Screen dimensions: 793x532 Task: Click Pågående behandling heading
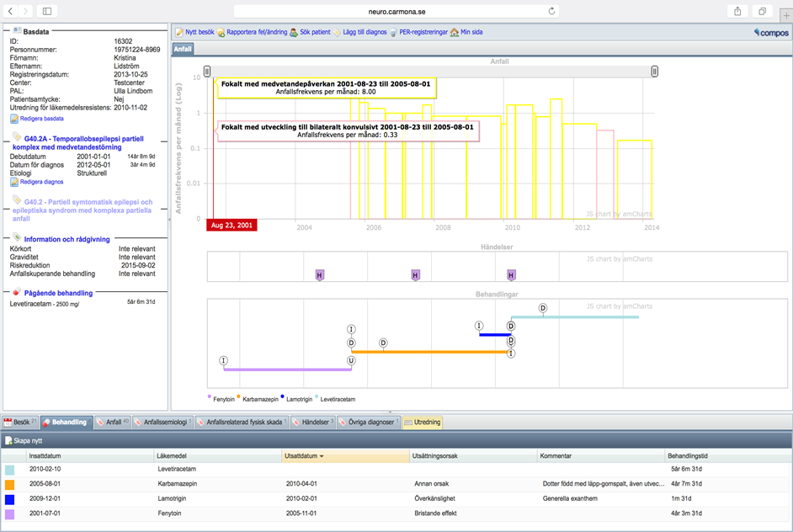tap(58, 293)
